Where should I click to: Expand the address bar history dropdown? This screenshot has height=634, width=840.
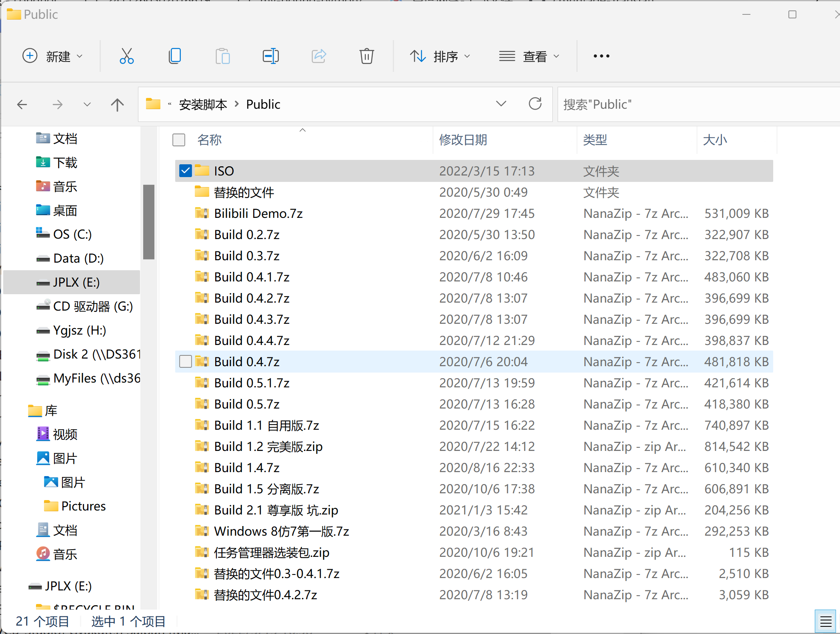point(501,104)
